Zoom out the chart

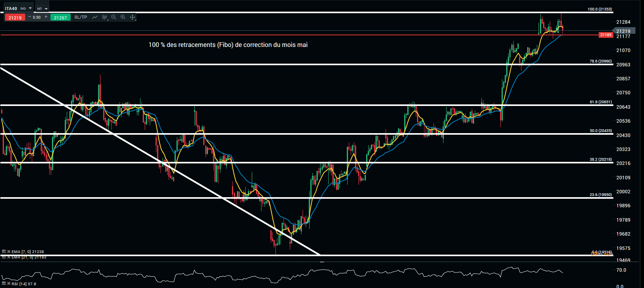point(114,17)
